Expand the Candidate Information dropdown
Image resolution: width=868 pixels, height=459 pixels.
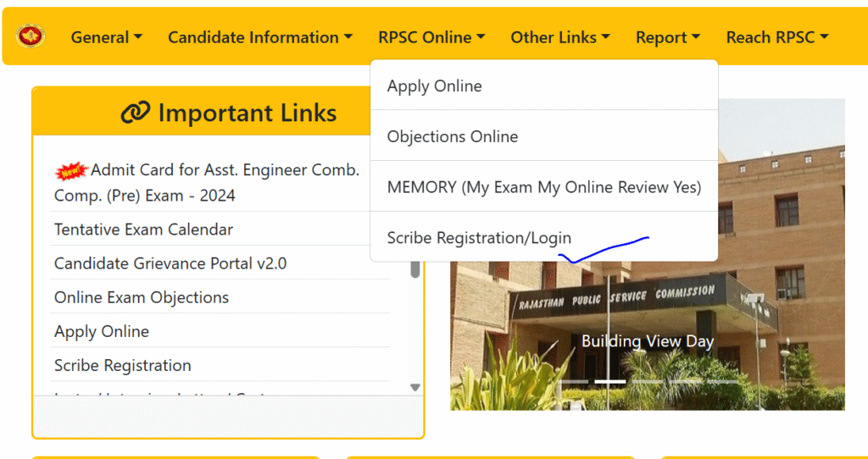(x=259, y=37)
